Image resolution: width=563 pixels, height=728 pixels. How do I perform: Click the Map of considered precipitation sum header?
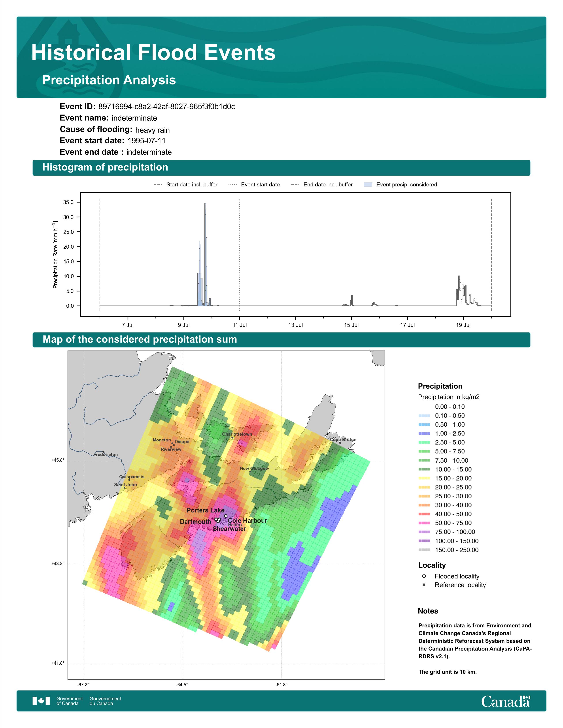140,339
